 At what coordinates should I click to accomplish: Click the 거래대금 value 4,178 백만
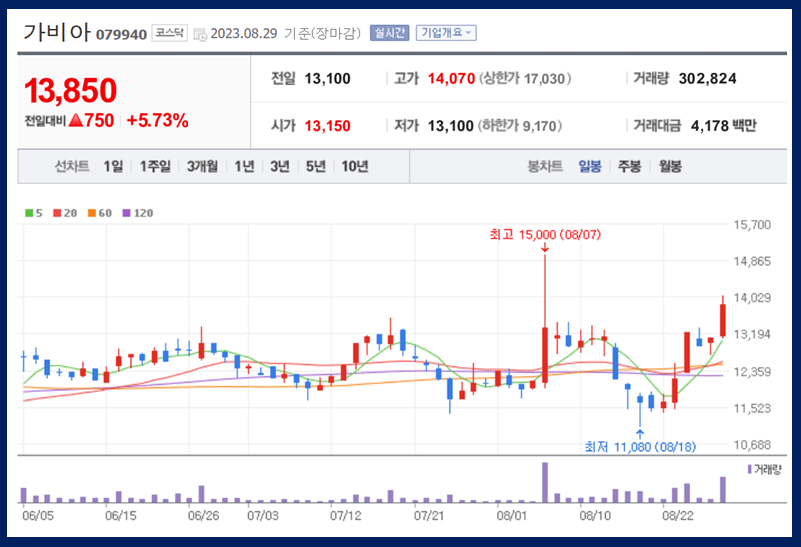coord(723,126)
